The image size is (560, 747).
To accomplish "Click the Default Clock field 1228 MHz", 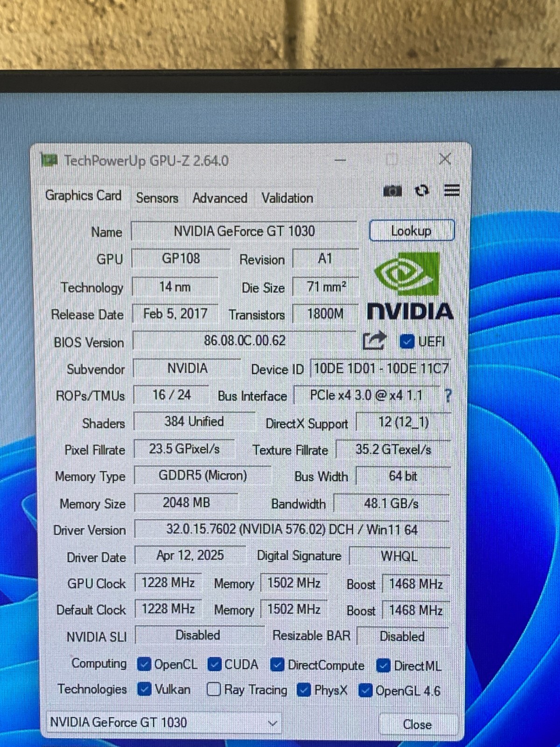I will point(168,609).
